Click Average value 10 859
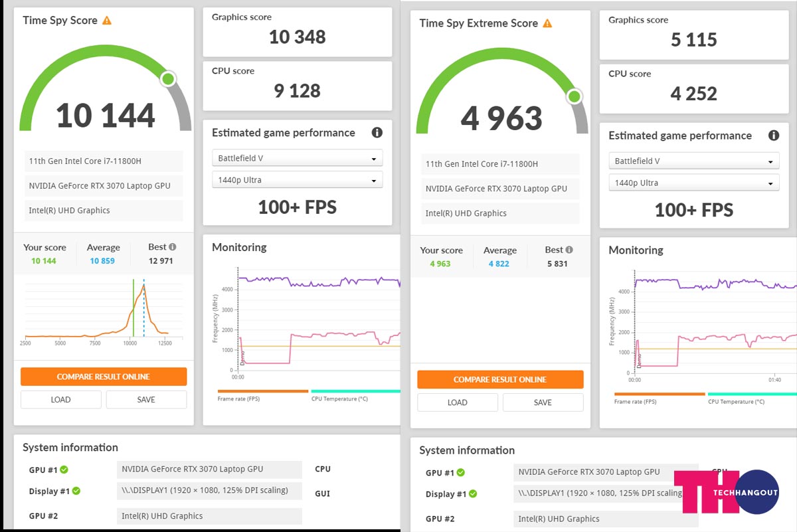The image size is (797, 532). point(103,261)
